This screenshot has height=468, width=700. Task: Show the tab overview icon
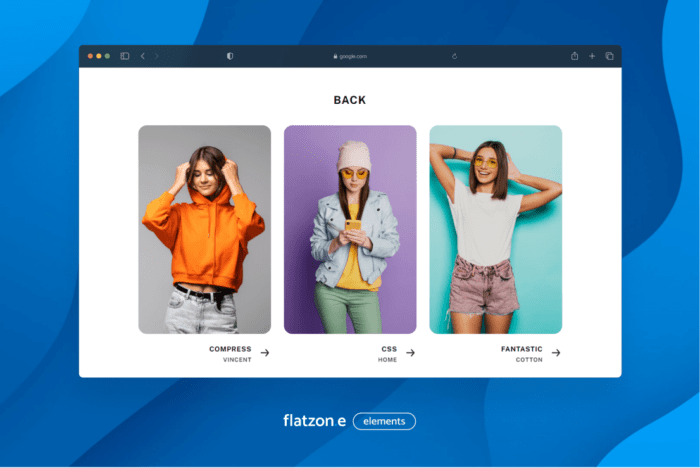click(x=609, y=56)
